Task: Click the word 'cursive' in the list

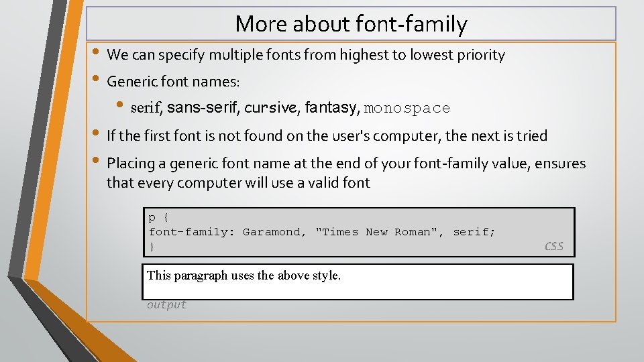Action: coord(272,107)
